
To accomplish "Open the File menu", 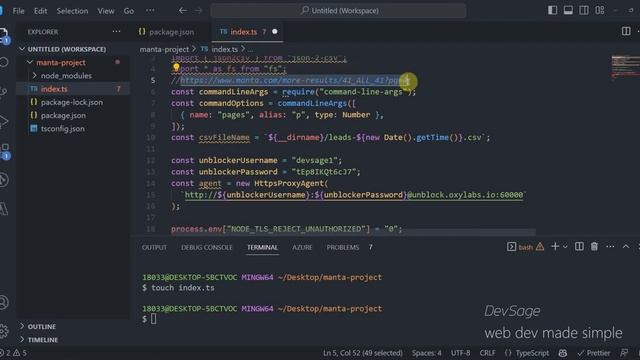I will pyautogui.click(x=18, y=11).
